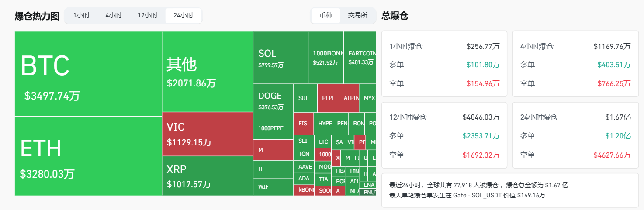Select the 12小时爆仓 summary card

pyautogui.click(x=444, y=136)
